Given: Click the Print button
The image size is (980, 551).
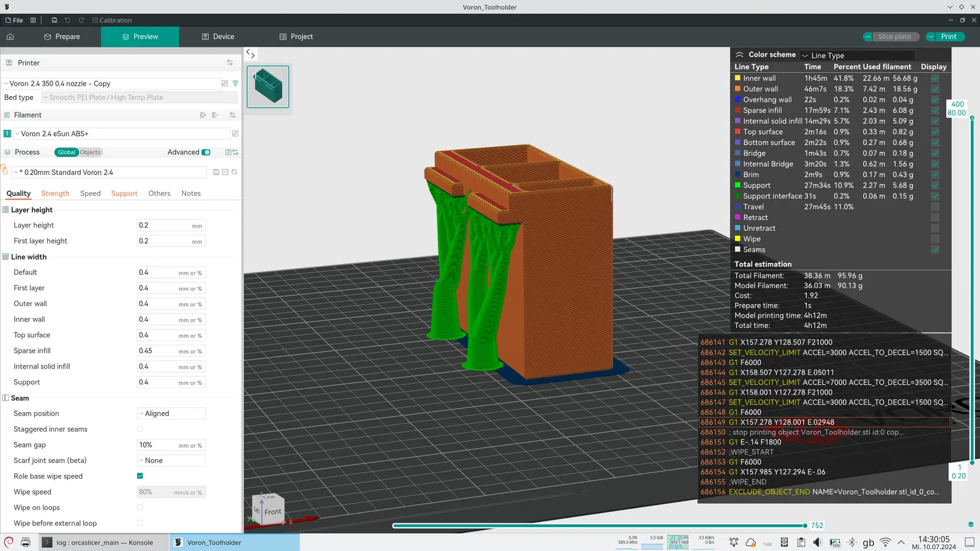Looking at the screenshot, I should click(948, 37).
